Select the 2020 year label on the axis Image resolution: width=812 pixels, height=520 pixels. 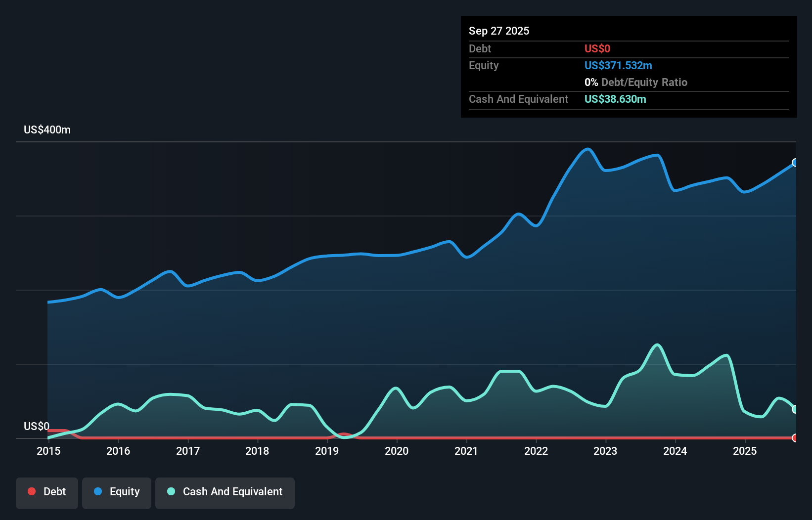click(x=397, y=451)
